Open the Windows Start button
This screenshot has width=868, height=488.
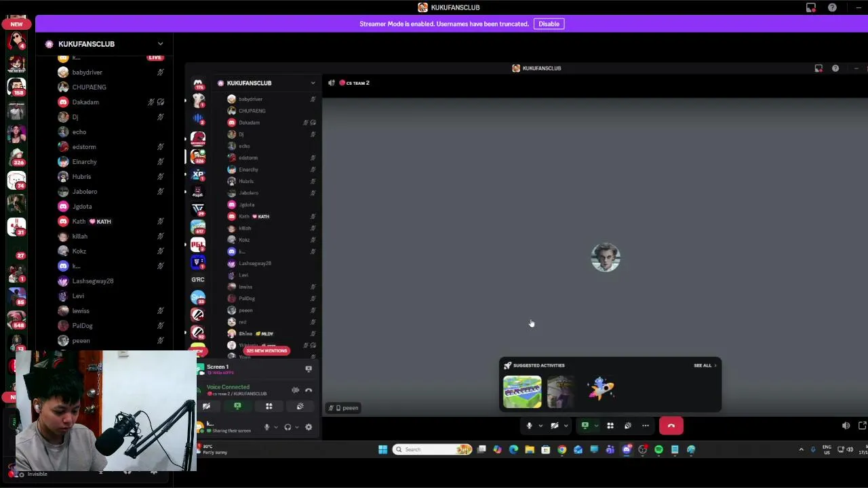pos(382,449)
